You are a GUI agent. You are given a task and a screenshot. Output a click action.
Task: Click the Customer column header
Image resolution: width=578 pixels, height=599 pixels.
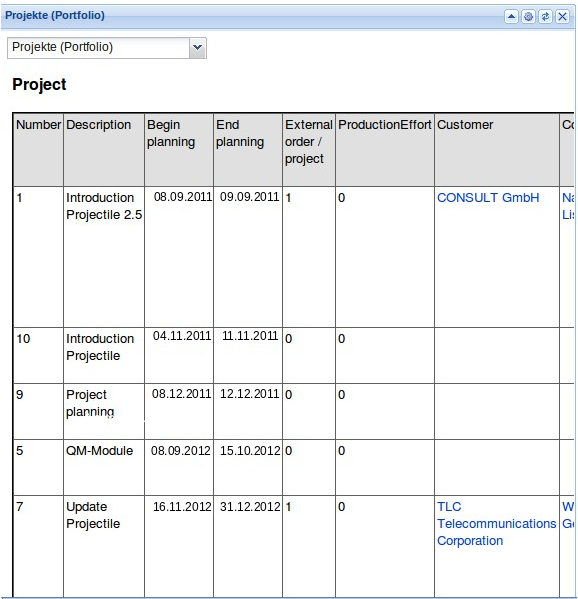pos(497,149)
